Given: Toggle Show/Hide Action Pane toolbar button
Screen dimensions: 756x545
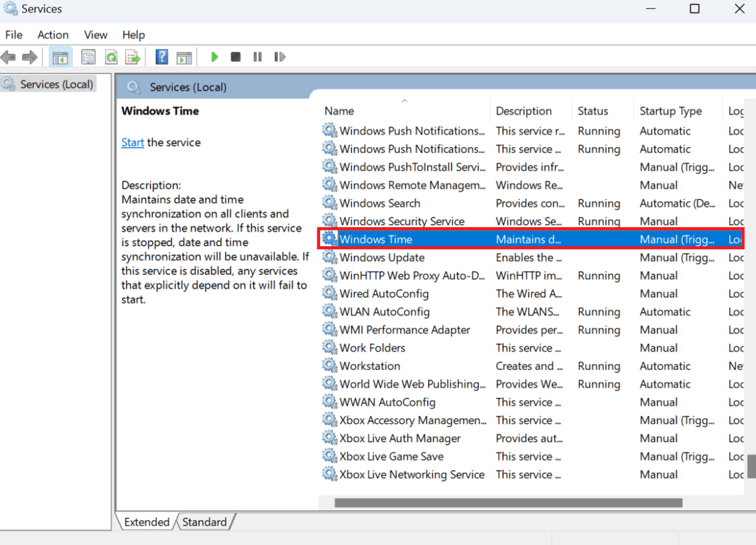Looking at the screenshot, I should pyautogui.click(x=184, y=57).
